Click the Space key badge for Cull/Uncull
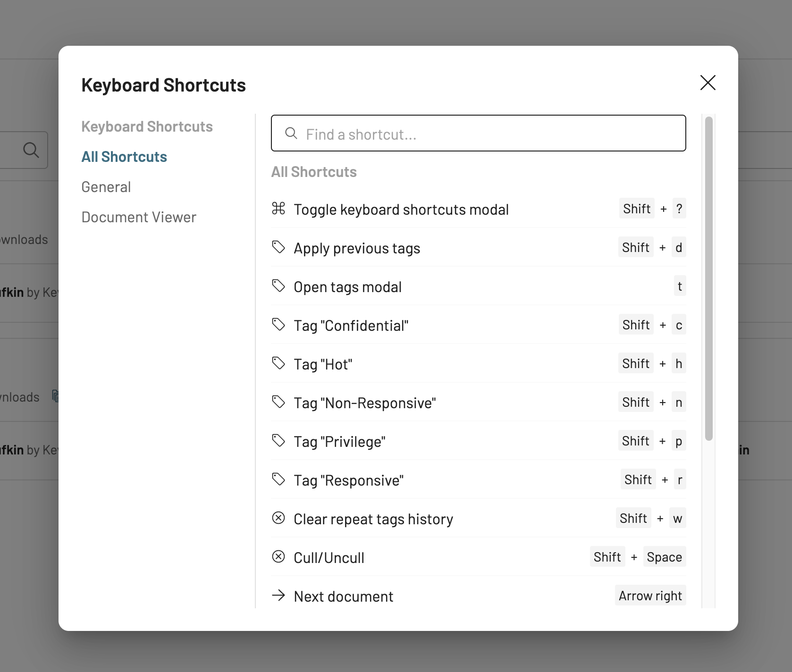The height and width of the screenshot is (672, 792). click(x=664, y=557)
